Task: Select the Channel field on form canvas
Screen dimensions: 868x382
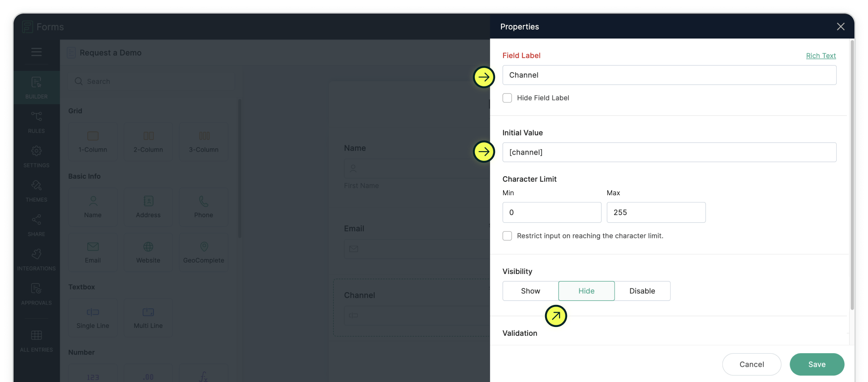Action: pyautogui.click(x=412, y=308)
